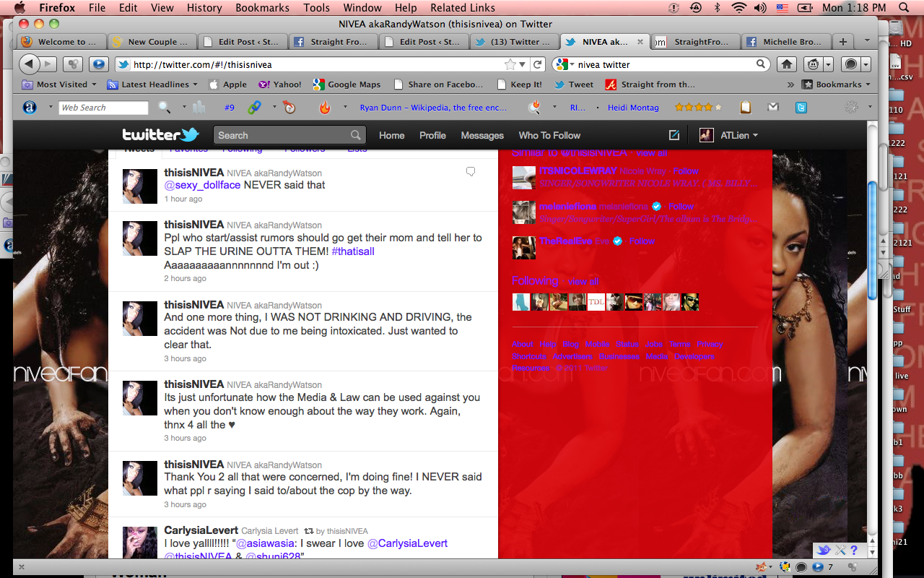Click the magnifier in Twitter search box
The width and height of the screenshot is (924, 578).
[x=355, y=135]
